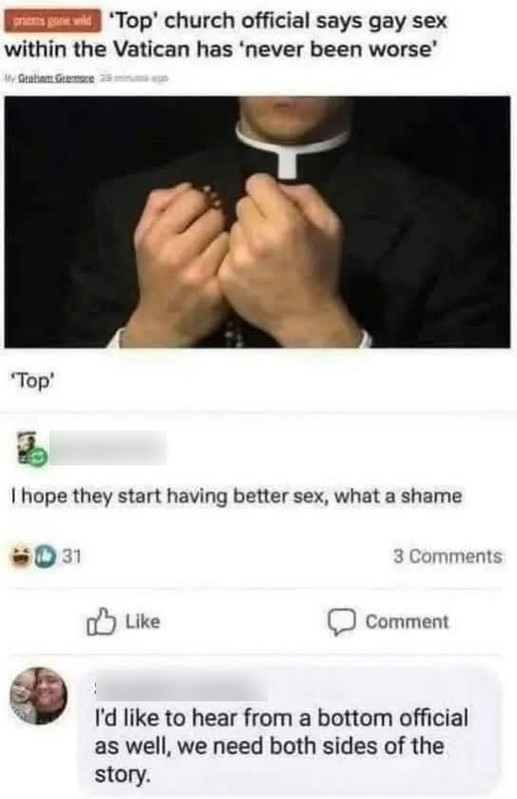Click the blurred name of the post author
The width and height of the screenshot is (517, 799).
click(x=108, y=447)
